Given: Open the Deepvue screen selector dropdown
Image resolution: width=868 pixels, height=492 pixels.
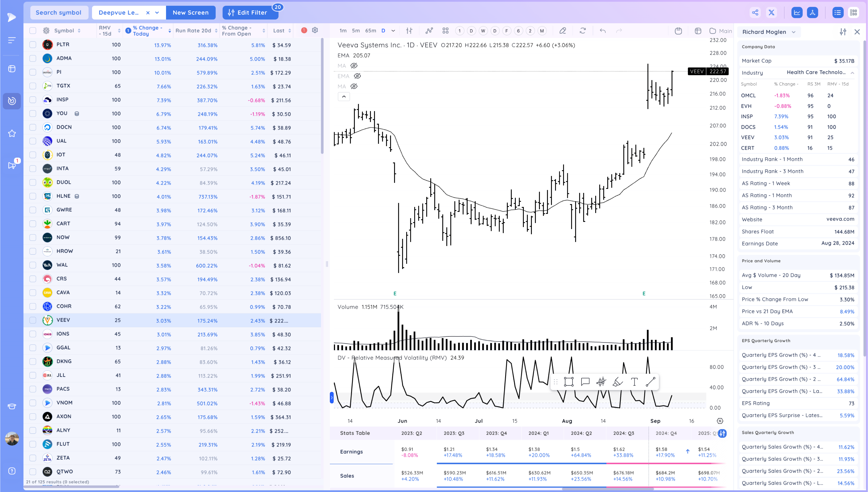Looking at the screenshot, I should pyautogui.click(x=157, y=13).
